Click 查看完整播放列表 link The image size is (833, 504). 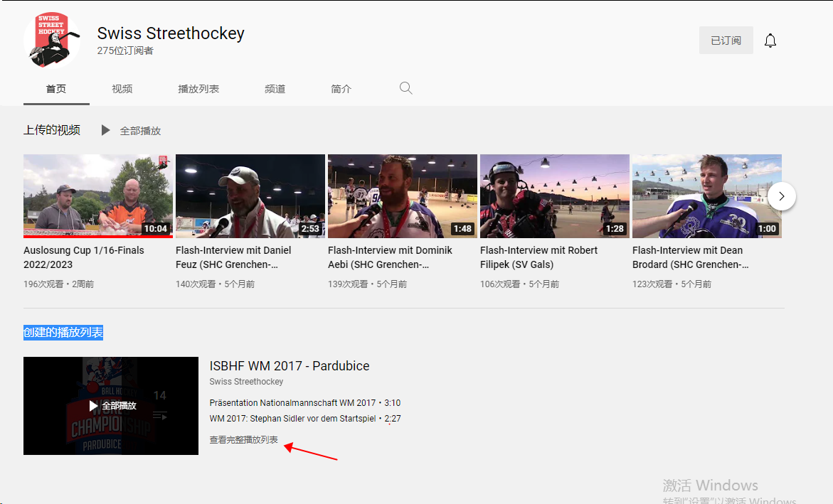(x=244, y=440)
